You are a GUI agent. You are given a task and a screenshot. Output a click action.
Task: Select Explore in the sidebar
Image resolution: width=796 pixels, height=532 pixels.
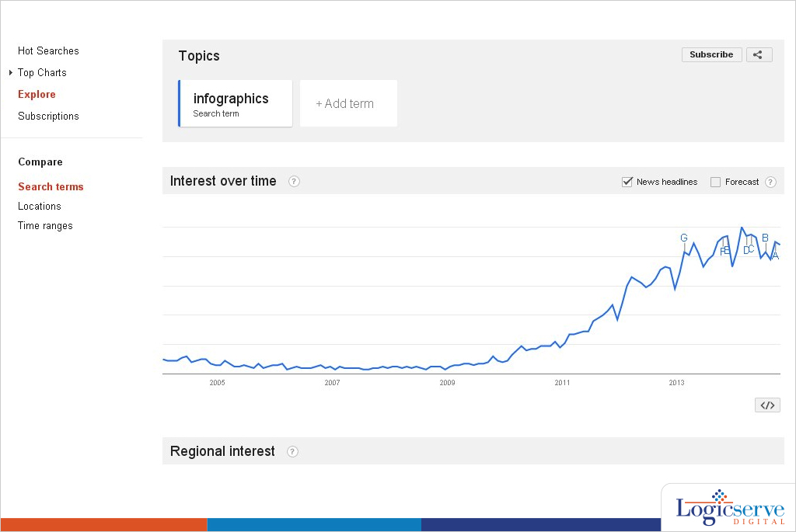(x=37, y=95)
